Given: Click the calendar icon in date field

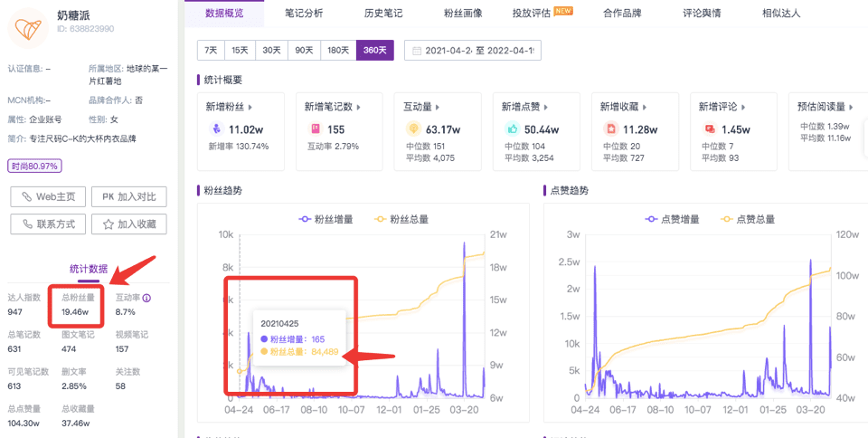Looking at the screenshot, I should [416, 51].
